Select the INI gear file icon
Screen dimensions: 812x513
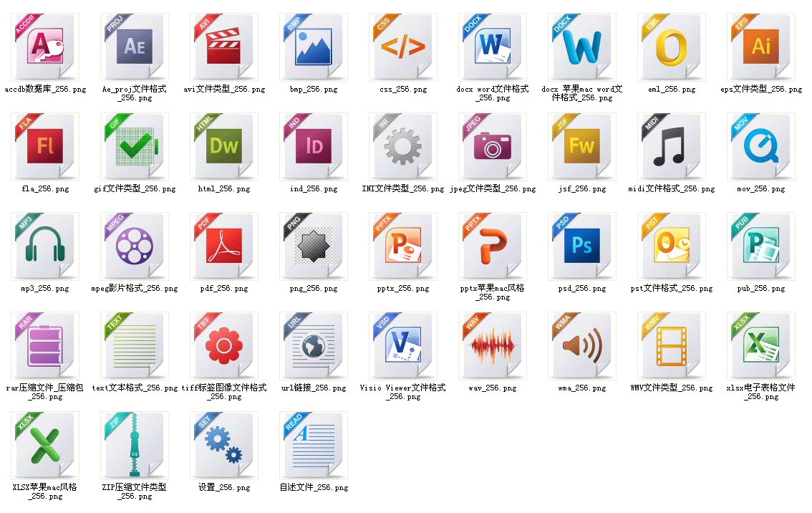click(x=403, y=147)
